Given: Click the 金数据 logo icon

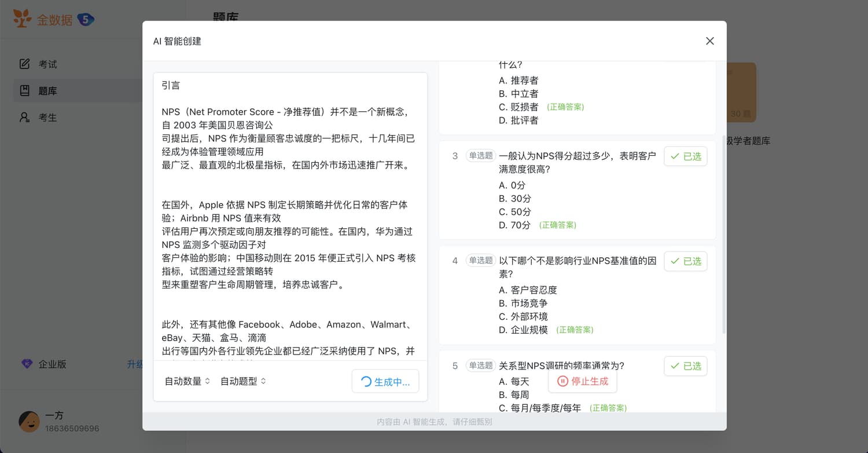Looking at the screenshot, I should [23, 19].
